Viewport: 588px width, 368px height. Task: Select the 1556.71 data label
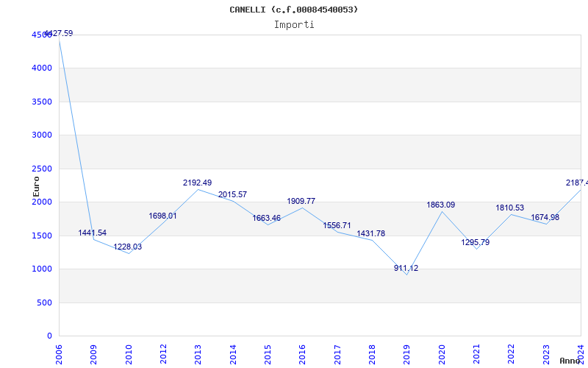click(337, 225)
